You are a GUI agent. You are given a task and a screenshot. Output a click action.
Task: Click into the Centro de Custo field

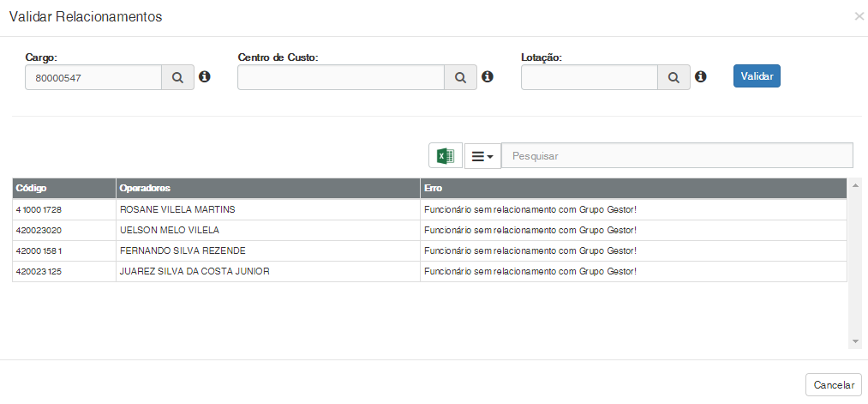coord(340,77)
